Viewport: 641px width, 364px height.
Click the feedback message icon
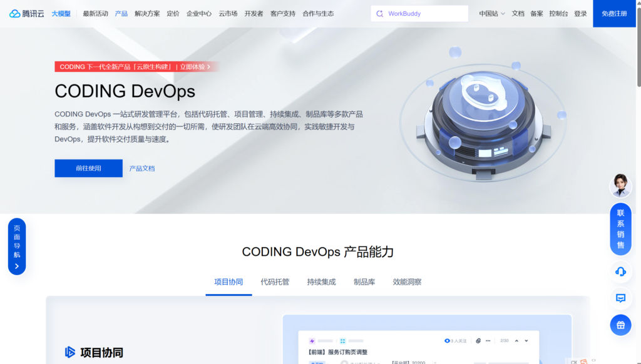(x=620, y=298)
